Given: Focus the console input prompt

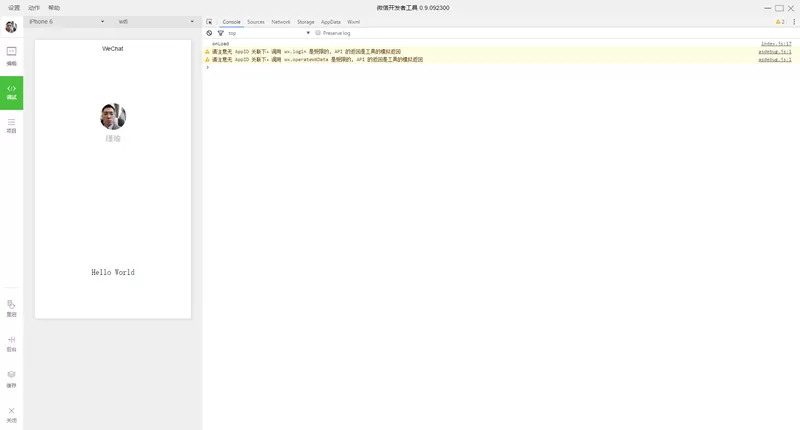Looking at the screenshot, I should coord(500,67).
